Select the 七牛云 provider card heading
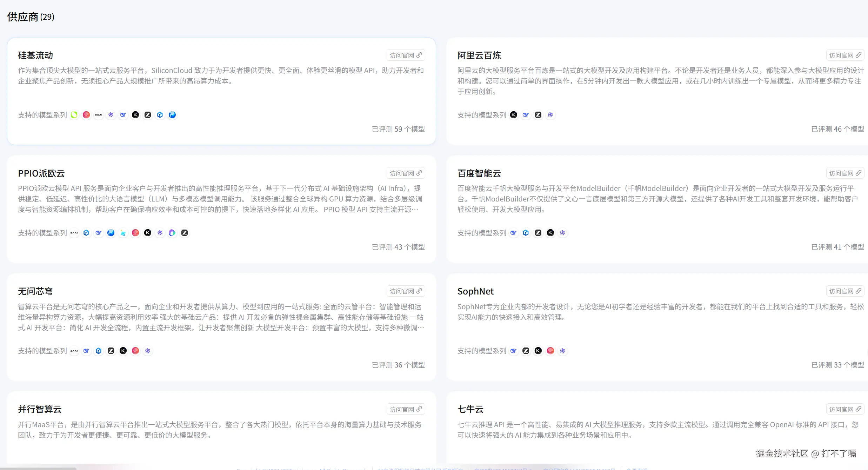Screen dimensions: 868x470 (470, 409)
